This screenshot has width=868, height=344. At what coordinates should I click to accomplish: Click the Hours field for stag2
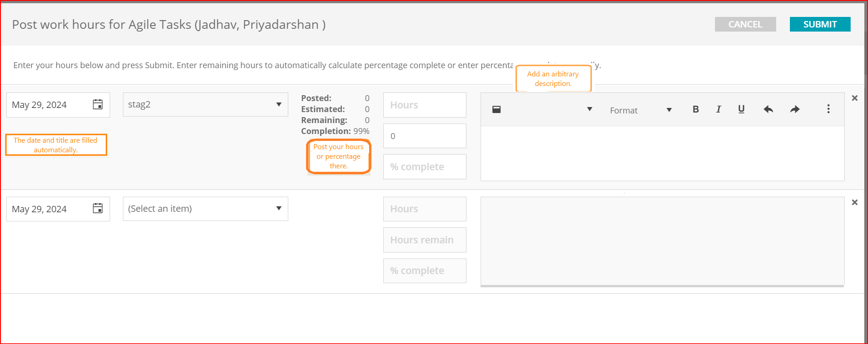(424, 105)
